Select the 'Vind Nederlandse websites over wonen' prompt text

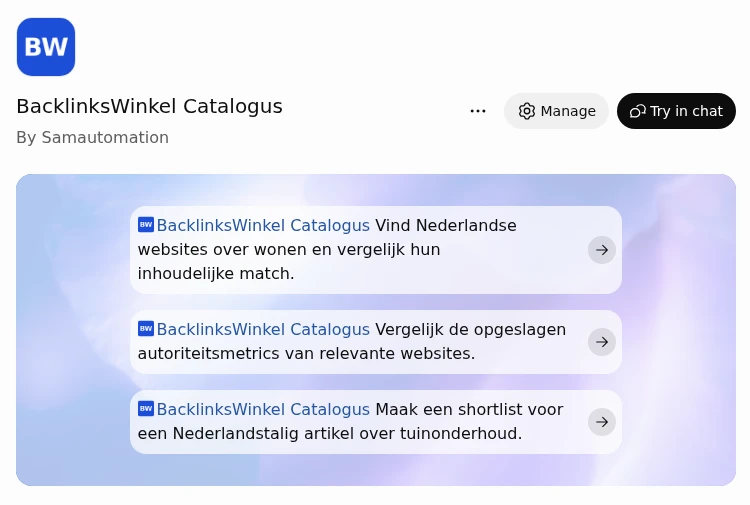[x=327, y=250]
